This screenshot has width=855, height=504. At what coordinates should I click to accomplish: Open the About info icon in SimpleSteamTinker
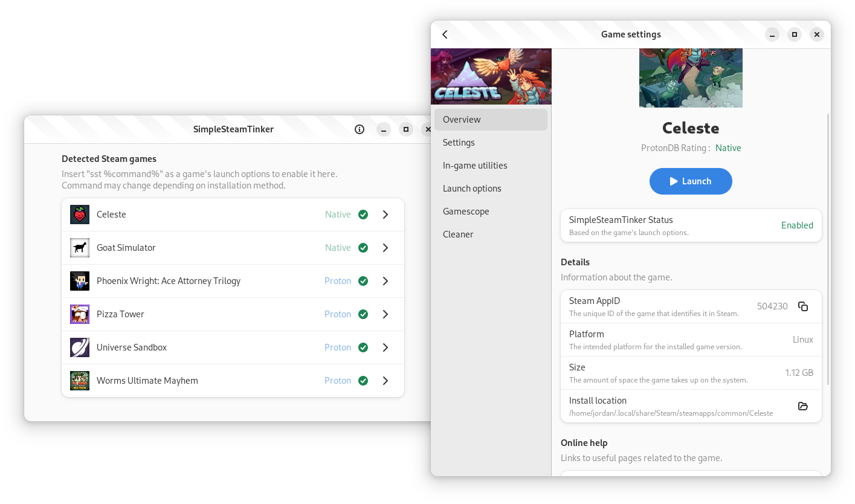[x=360, y=129]
